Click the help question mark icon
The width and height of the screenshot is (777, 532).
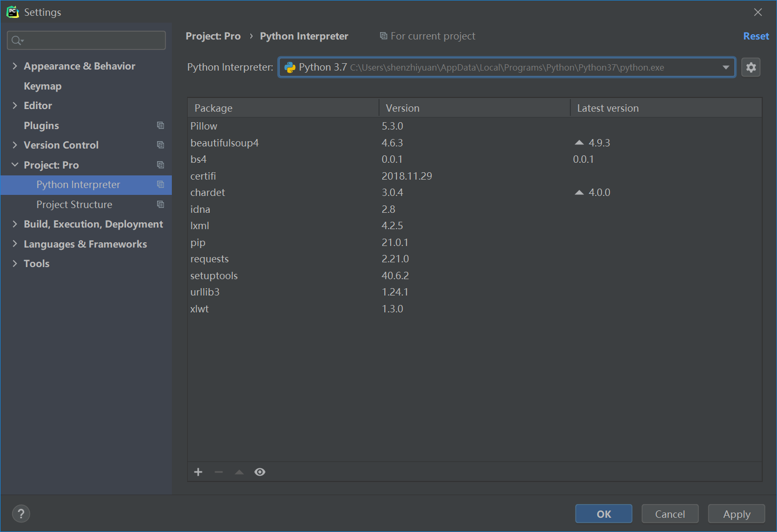(21, 514)
